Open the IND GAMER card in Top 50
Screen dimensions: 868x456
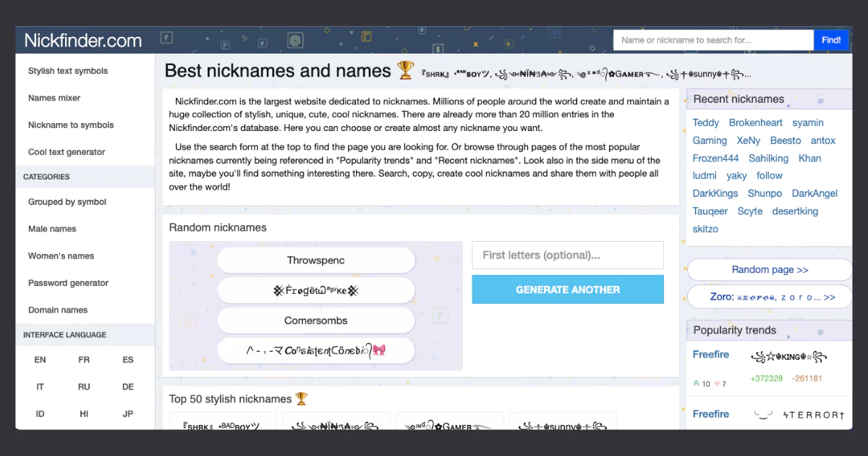(449, 421)
